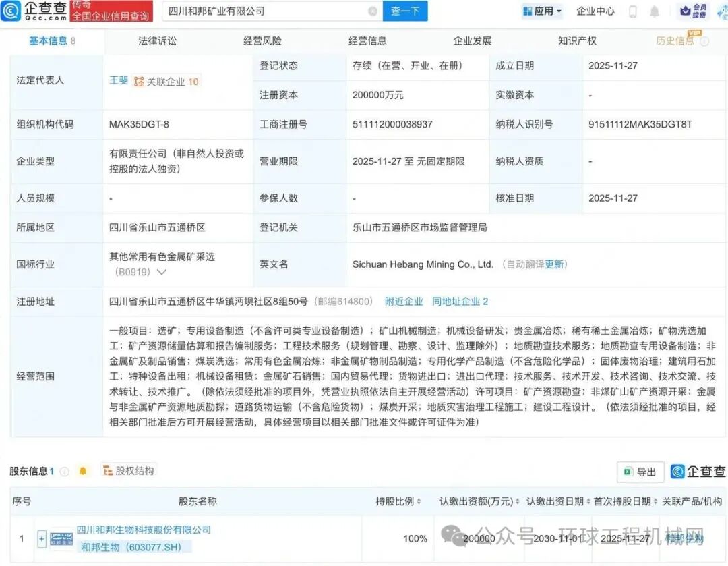Image resolution: width=728 pixels, height=566 pixels.
Task: Open legal representative 王斐 link
Action: [119, 80]
